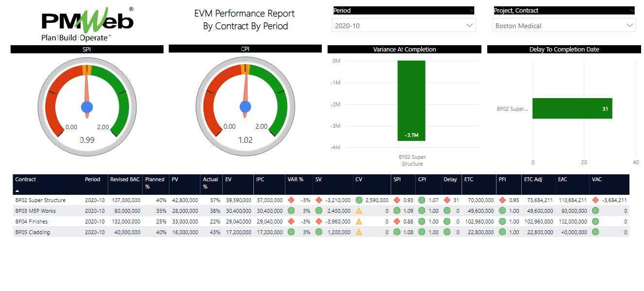The image size is (644, 291).
Task: Select the BP05 Cladding contract name
Action: [x=33, y=232]
